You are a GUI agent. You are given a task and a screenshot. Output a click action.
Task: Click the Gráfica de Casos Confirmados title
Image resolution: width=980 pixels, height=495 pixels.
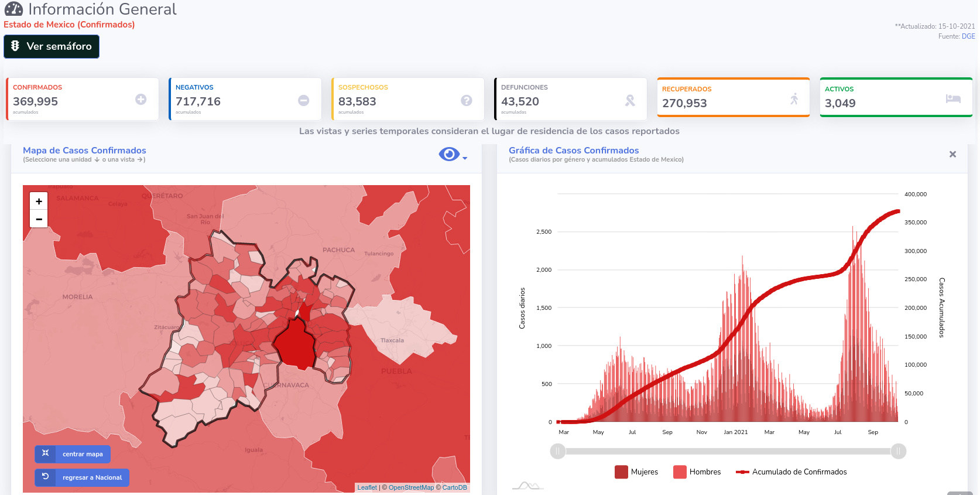574,151
